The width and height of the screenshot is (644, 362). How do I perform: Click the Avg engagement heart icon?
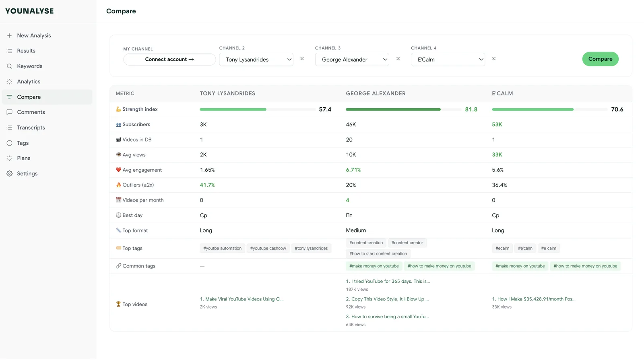pos(118,170)
